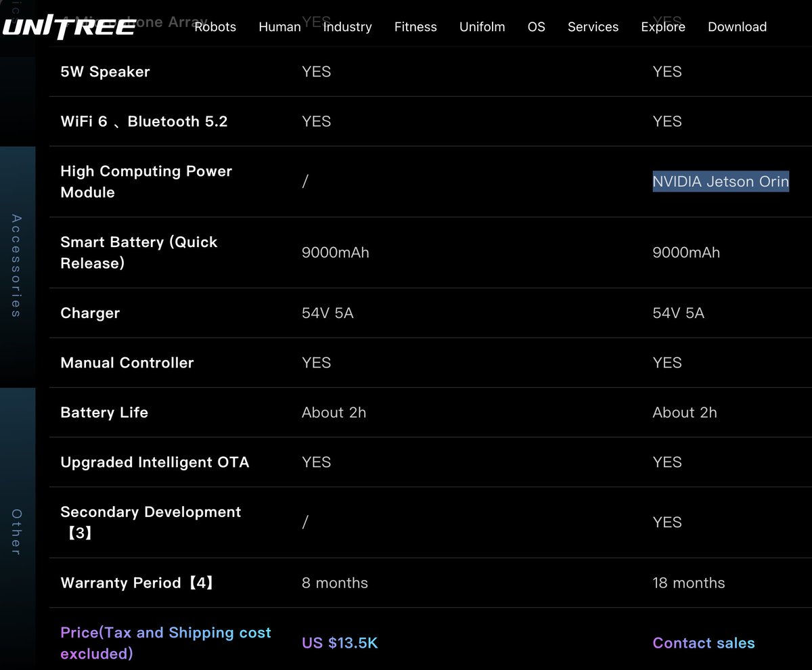
Task: Click the Price (Tax and Shipping cost excluded) label
Action: pos(166,643)
